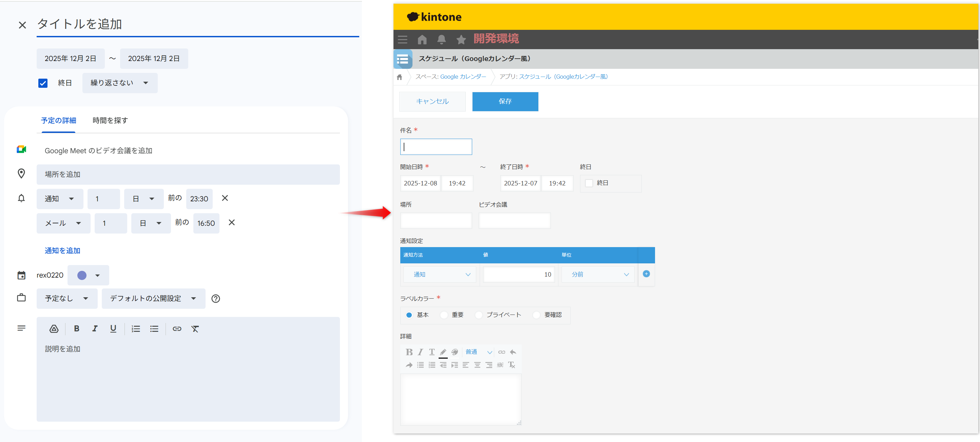Click the favorites star icon
The image size is (980, 442).
(461, 40)
